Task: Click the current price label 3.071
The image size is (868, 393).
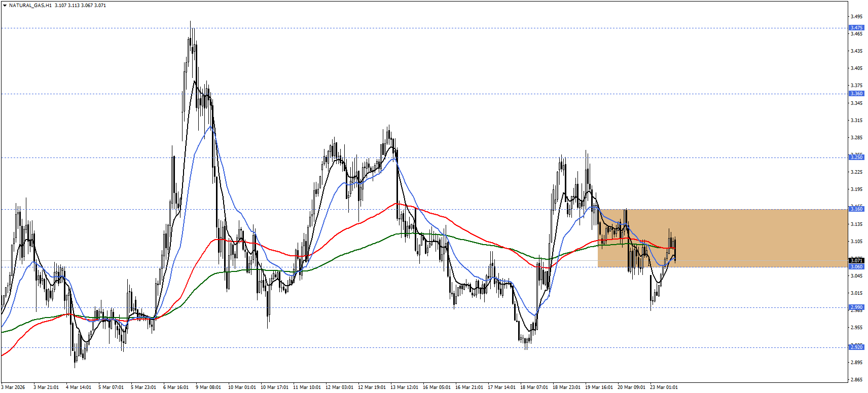Action: (x=856, y=261)
